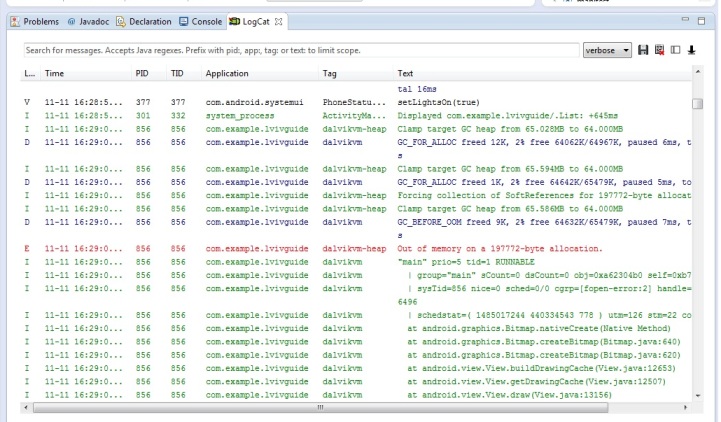Screen dimensions: 721x422
Task: Select the Forcing collection of SoftReferences row
Action: point(356,195)
